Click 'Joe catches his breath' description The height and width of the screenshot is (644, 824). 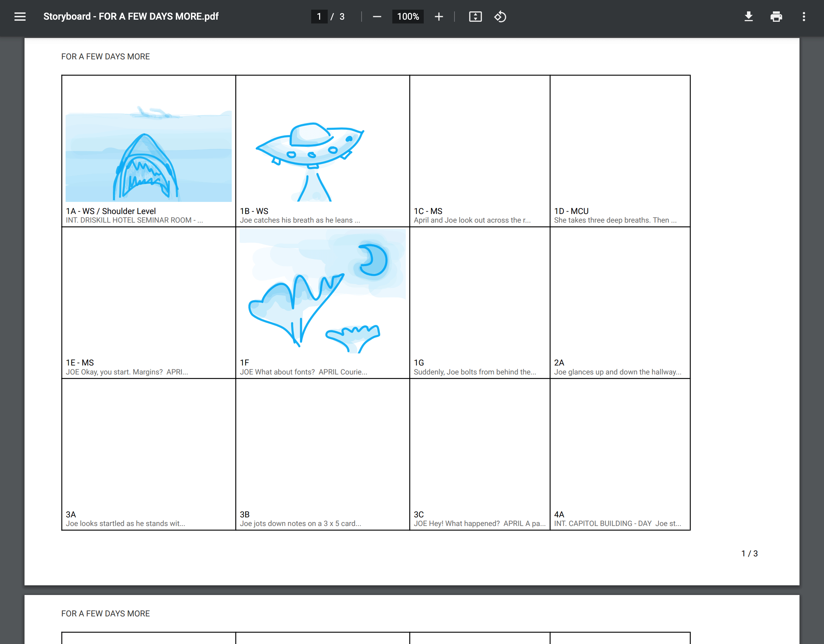pos(300,220)
